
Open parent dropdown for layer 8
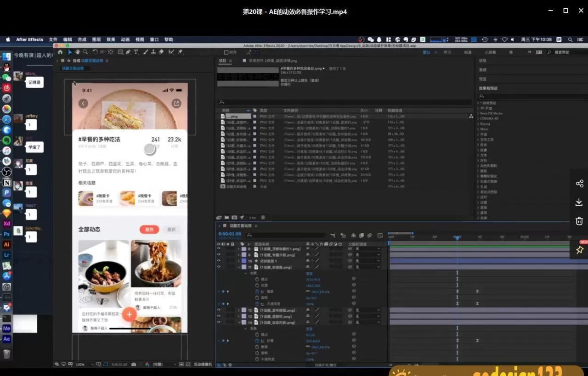click(x=367, y=249)
